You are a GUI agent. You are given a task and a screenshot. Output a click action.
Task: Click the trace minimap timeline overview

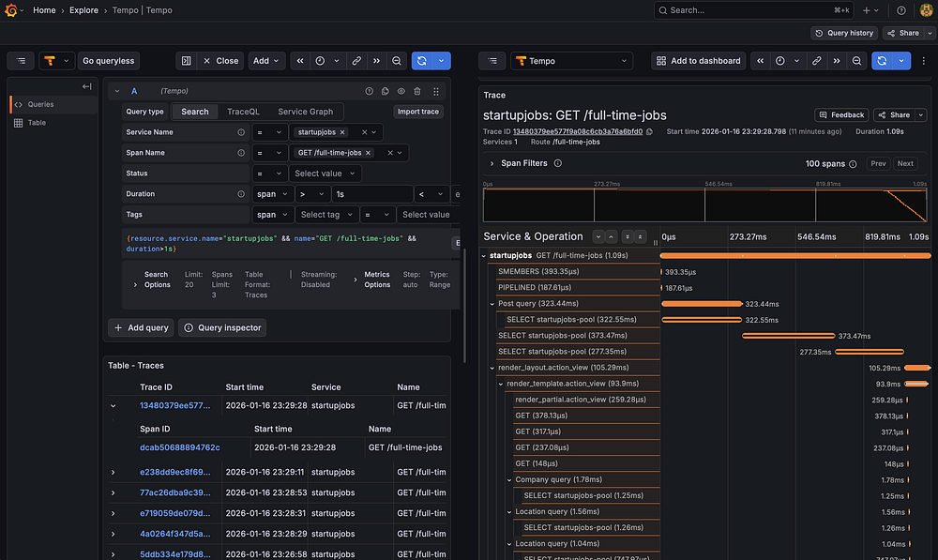[705, 205]
